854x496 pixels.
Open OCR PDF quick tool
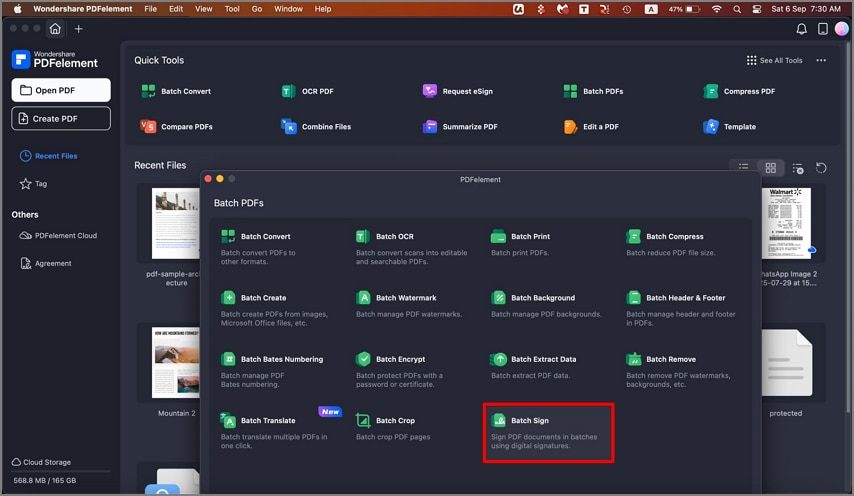click(x=308, y=91)
